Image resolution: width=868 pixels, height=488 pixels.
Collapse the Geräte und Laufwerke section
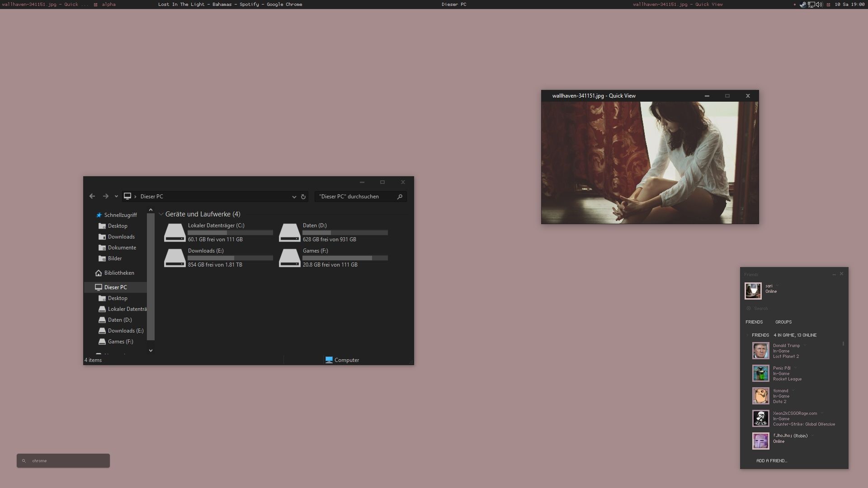pos(161,214)
